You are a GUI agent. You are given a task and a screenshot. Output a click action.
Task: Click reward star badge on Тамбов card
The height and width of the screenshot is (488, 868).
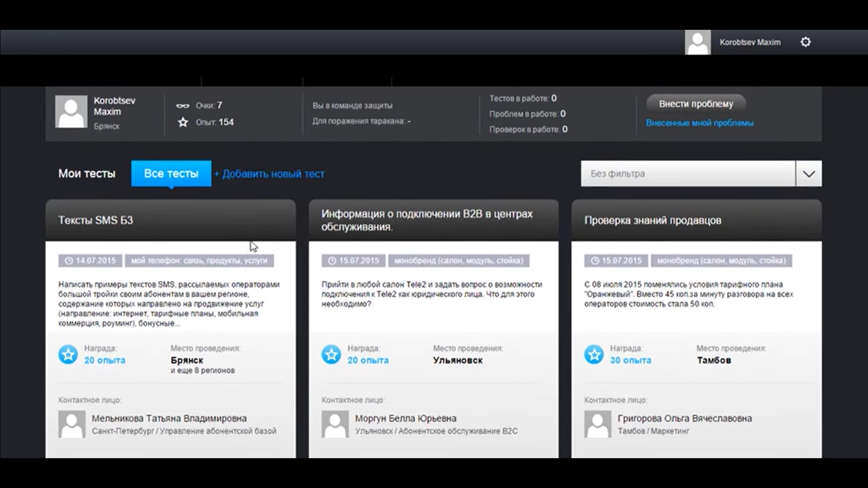point(594,355)
